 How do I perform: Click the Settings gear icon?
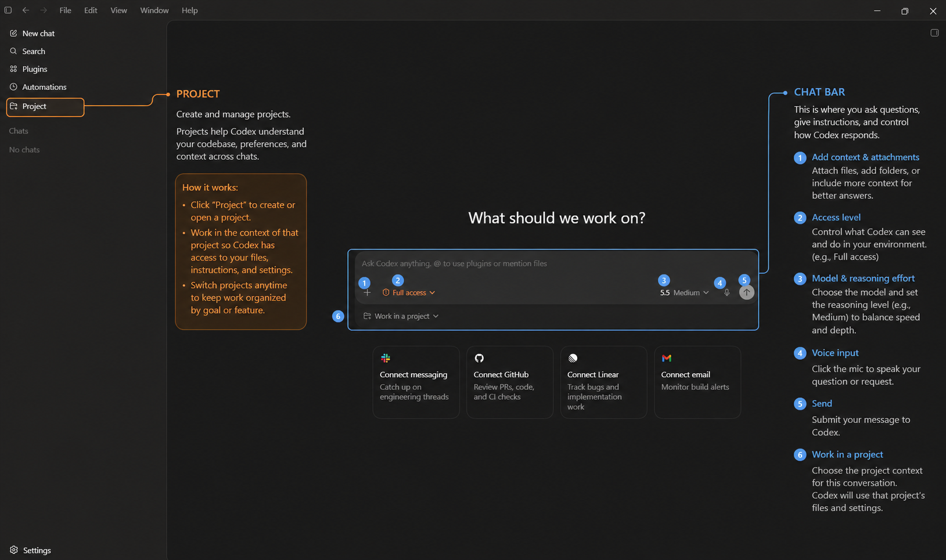[x=13, y=550]
